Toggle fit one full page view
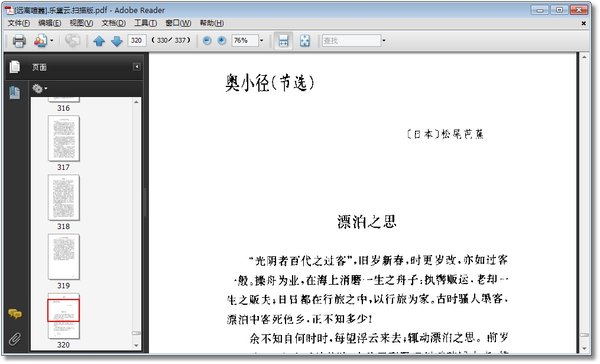600x364 pixels. pos(305,41)
